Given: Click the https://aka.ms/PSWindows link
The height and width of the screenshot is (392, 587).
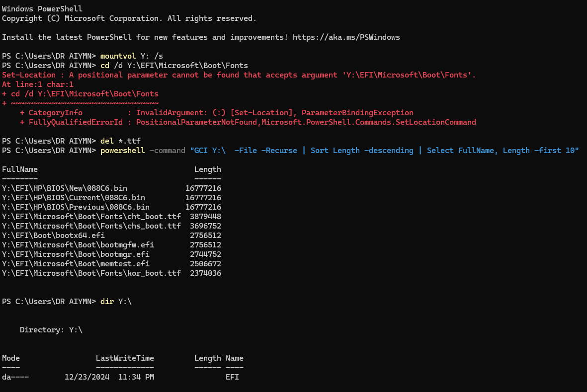Looking at the screenshot, I should point(346,37).
